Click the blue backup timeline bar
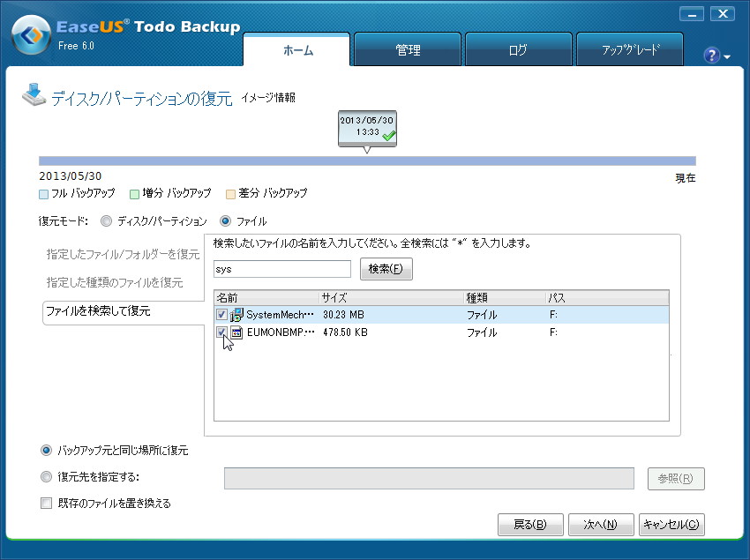750x560 pixels. 367,161
